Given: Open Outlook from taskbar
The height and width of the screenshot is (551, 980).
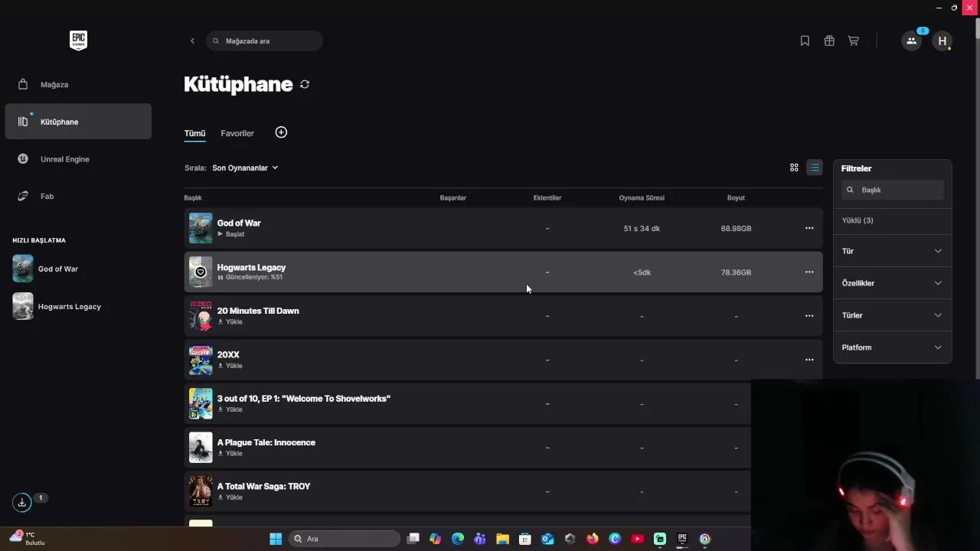Looking at the screenshot, I should click(x=547, y=539).
